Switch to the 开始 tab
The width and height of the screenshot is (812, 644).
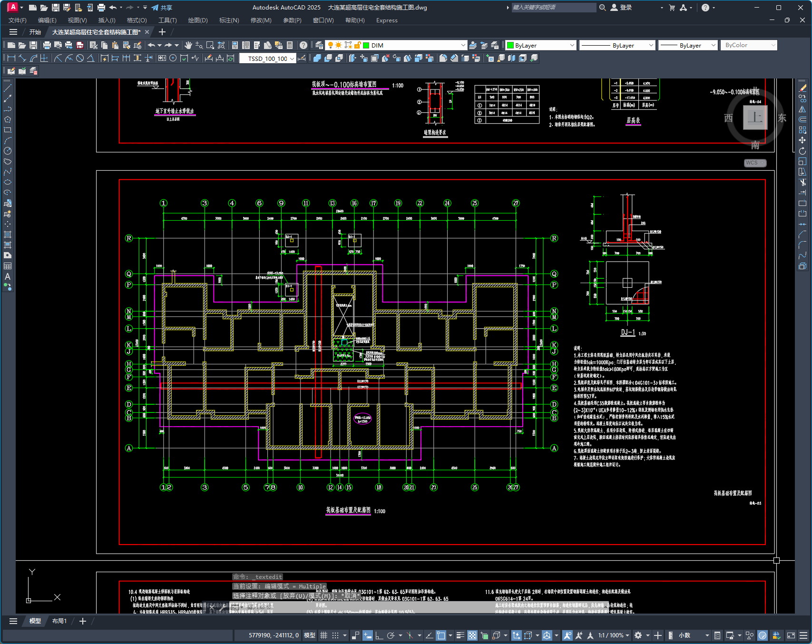tap(35, 32)
